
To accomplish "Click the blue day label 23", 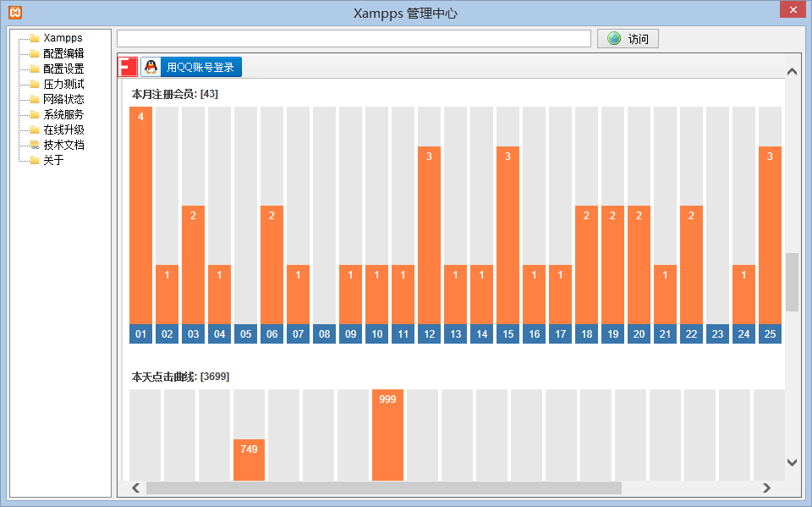I will tap(718, 333).
